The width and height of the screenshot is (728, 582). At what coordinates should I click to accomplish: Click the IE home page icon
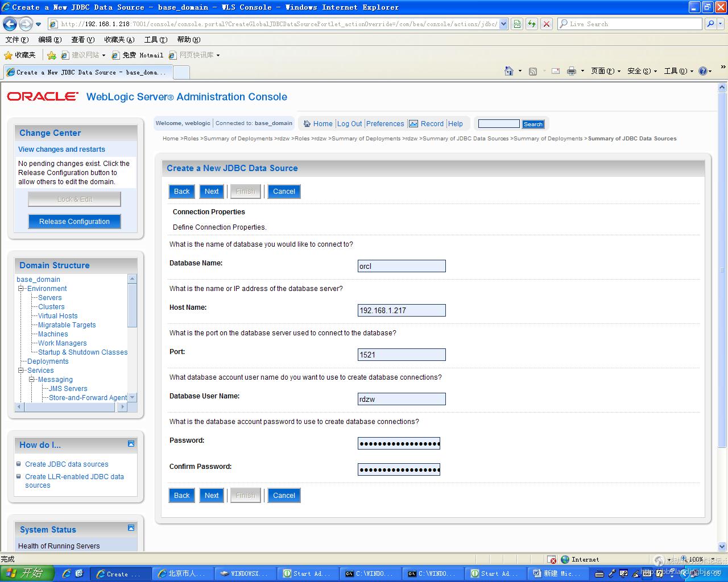(509, 71)
